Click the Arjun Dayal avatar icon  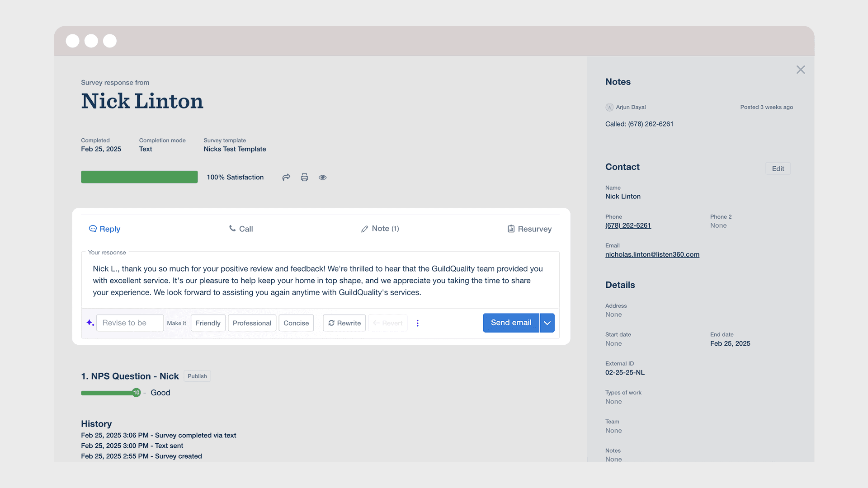[x=609, y=107]
